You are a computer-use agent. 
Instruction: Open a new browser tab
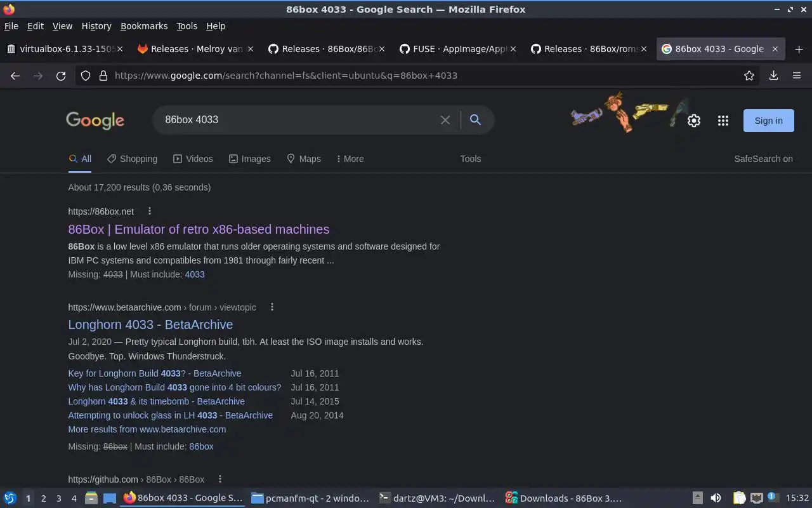point(799,49)
